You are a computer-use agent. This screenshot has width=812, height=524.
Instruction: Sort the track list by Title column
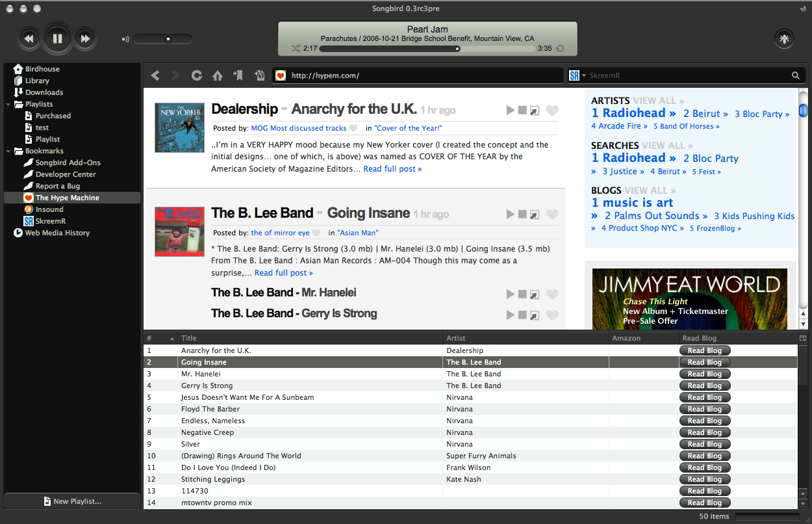312,338
